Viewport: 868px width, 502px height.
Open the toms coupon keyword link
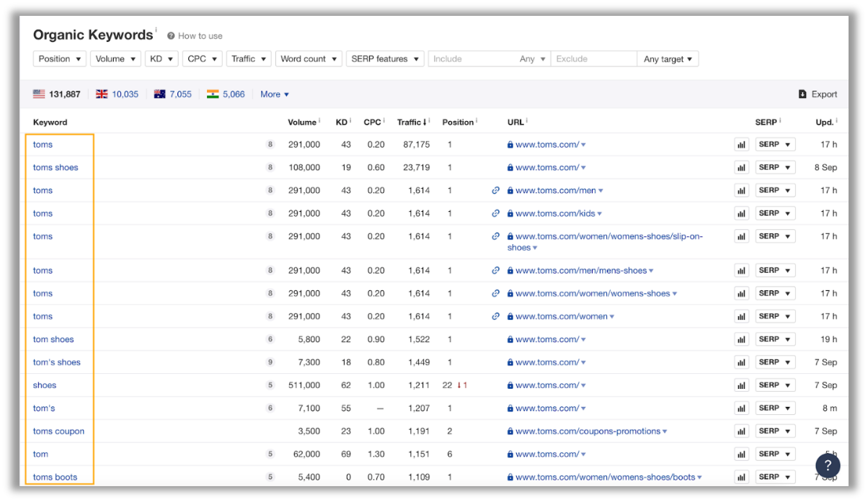click(x=58, y=431)
